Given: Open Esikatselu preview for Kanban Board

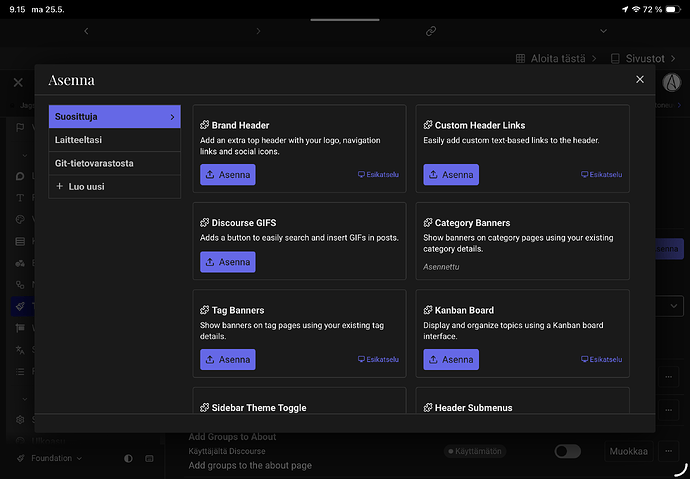Looking at the screenshot, I should coord(602,359).
